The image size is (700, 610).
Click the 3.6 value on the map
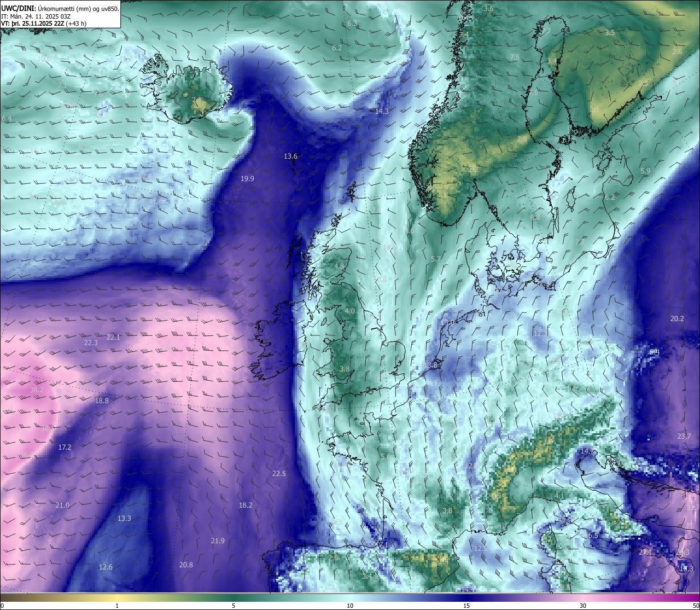(x=488, y=9)
